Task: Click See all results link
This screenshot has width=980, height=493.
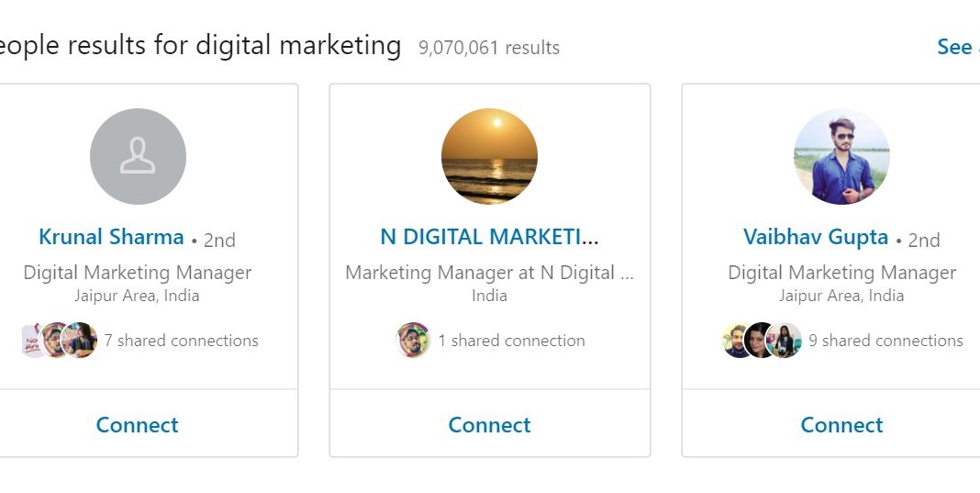Action: (x=956, y=47)
